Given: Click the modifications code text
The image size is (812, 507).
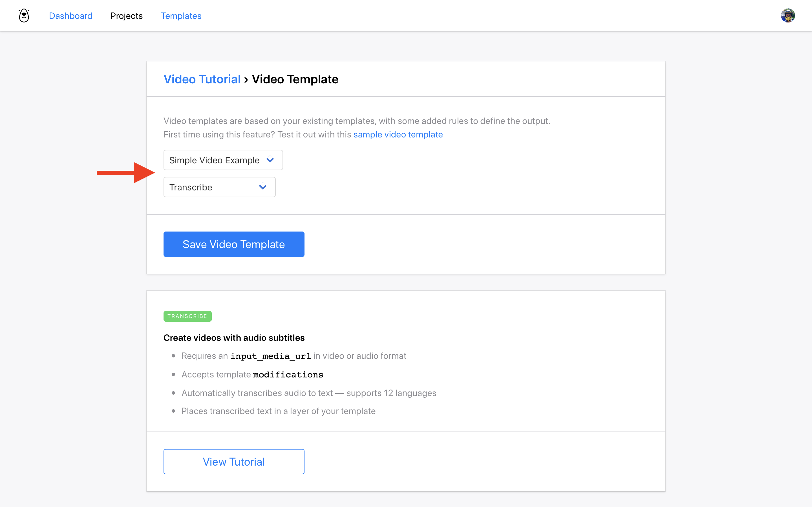Looking at the screenshot, I should [x=288, y=375].
